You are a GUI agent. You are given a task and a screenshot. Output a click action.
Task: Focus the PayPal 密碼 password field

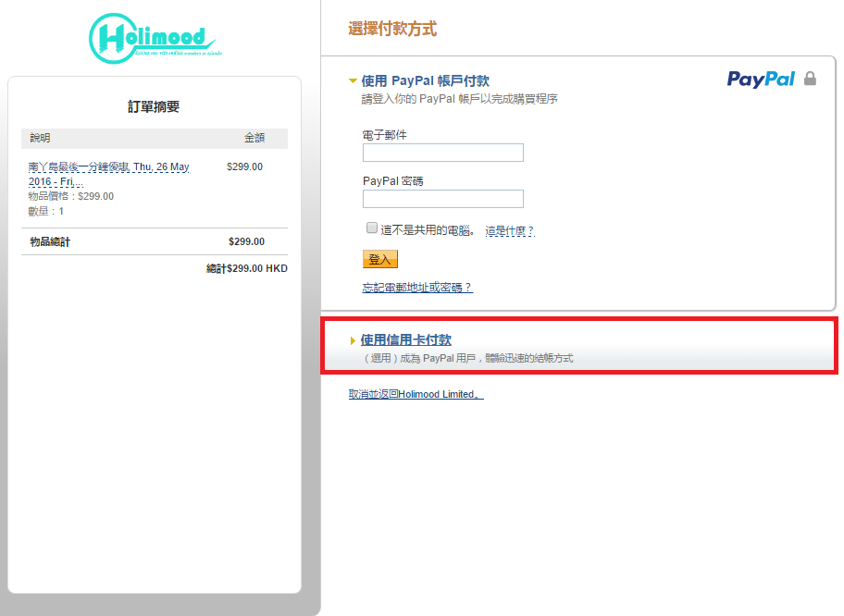pos(442,199)
